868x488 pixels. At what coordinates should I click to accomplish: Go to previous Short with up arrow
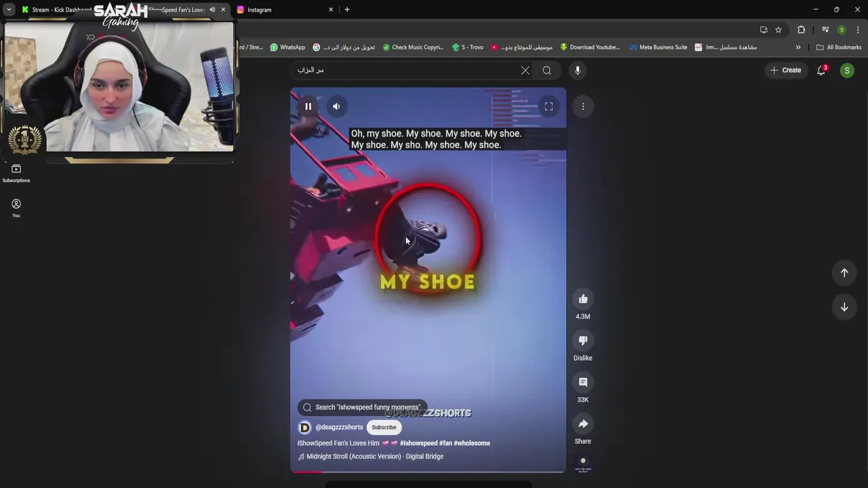pyautogui.click(x=844, y=272)
